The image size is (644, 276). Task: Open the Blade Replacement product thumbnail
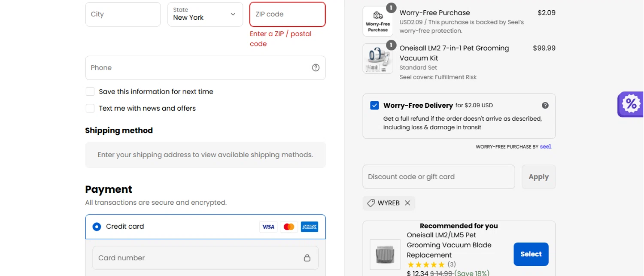[x=385, y=255]
